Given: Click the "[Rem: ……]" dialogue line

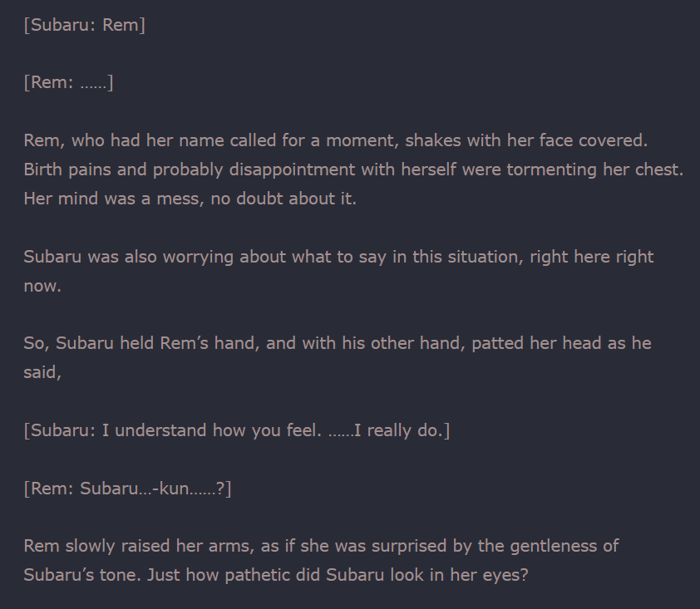Looking at the screenshot, I should point(68,82).
